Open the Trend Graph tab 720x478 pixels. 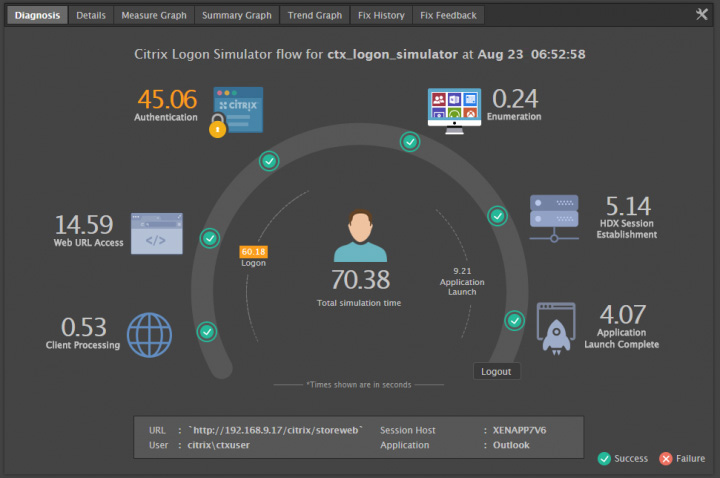click(x=315, y=15)
